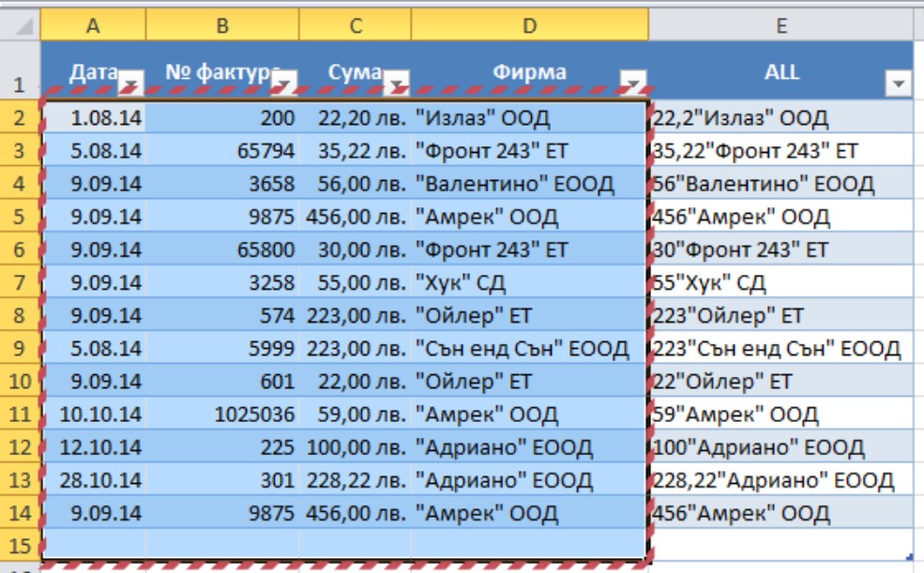The image size is (924, 573).
Task: Select row 8 via its row header
Action: coord(20,315)
